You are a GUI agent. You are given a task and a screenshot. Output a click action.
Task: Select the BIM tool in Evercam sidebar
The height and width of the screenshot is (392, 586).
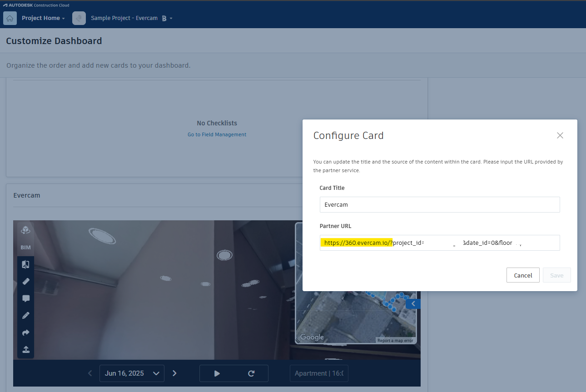coord(25,248)
